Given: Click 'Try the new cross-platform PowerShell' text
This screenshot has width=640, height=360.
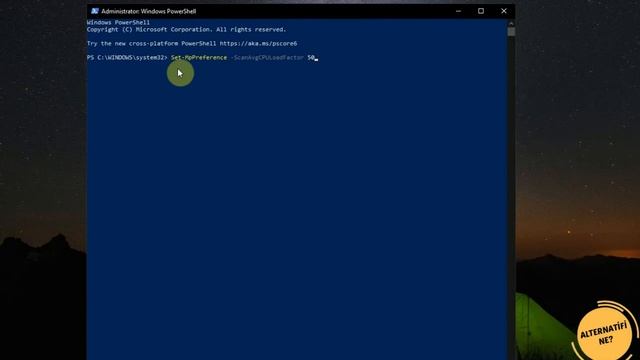Looking at the screenshot, I should (x=151, y=43).
